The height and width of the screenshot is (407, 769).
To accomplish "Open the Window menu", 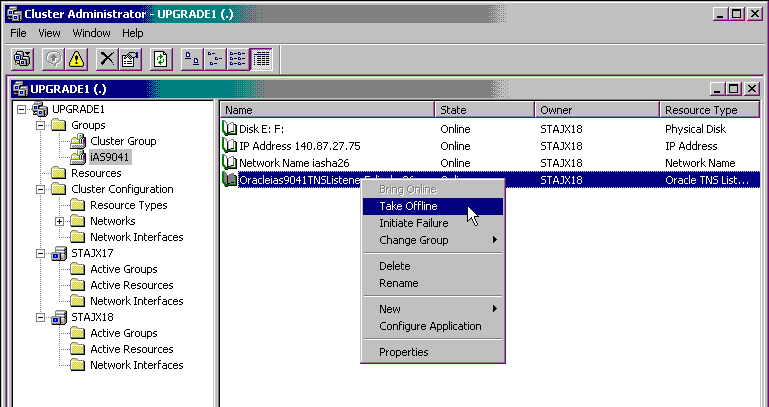I will [91, 33].
